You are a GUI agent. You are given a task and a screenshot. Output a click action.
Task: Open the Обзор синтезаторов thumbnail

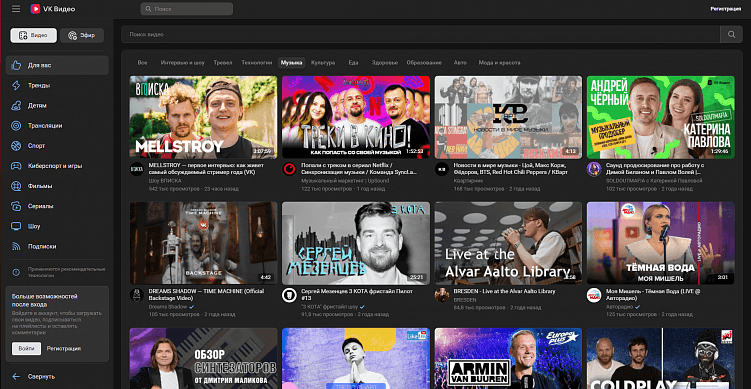point(203,358)
